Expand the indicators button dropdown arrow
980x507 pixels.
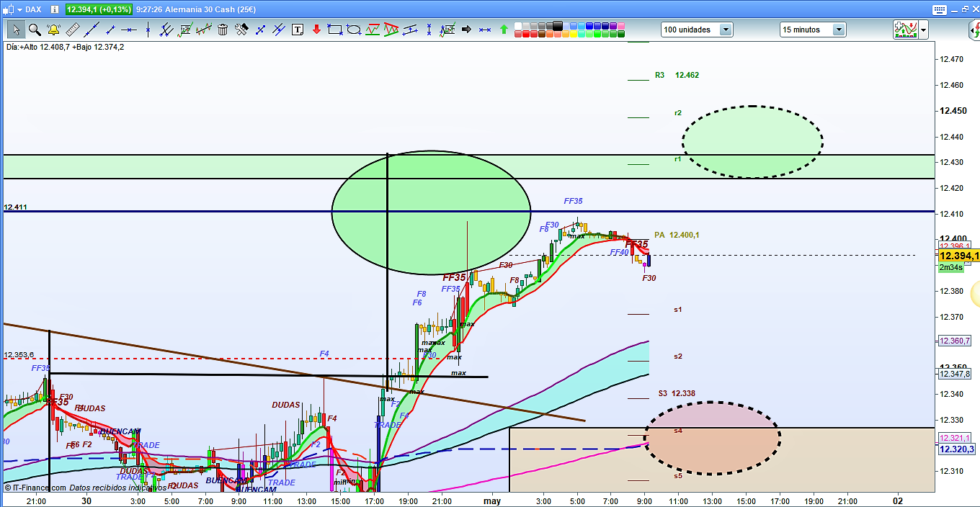point(924,30)
